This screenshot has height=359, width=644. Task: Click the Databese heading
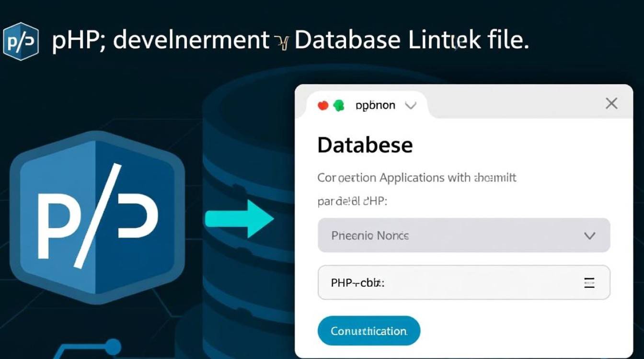pyautogui.click(x=365, y=145)
